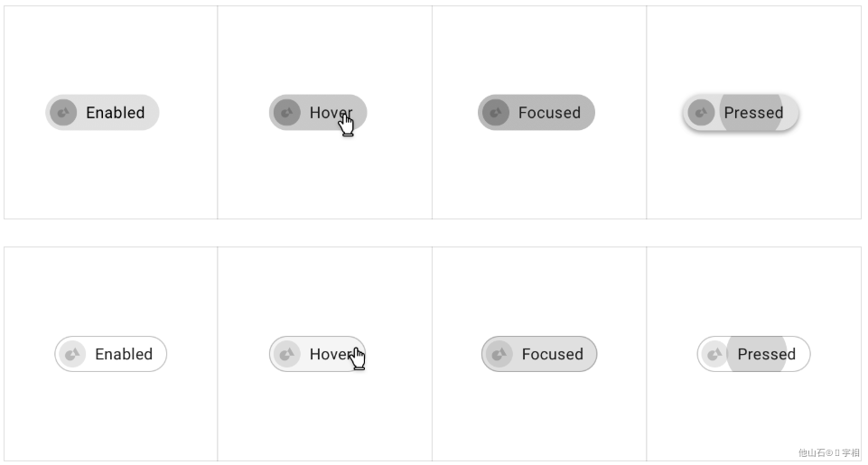This screenshot has width=868, height=465.
Task: Click the avatar icon in filled Hover chip
Action: tap(286, 112)
